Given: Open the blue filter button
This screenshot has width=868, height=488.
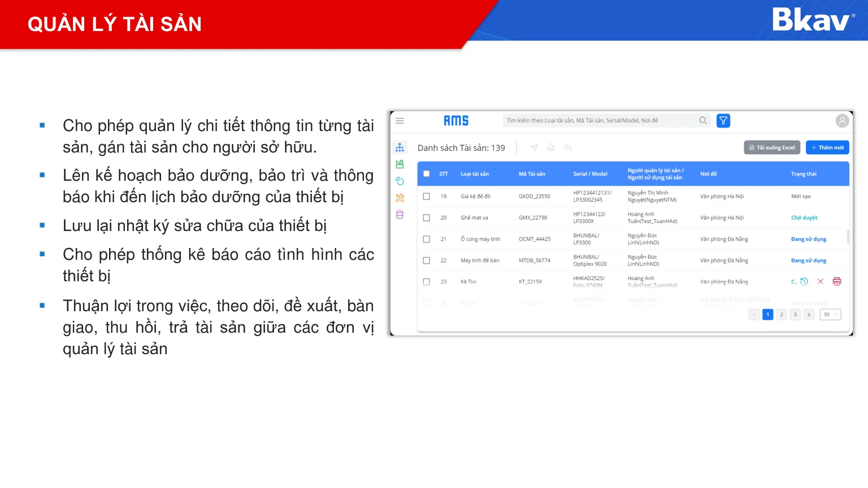Looking at the screenshot, I should (x=723, y=120).
